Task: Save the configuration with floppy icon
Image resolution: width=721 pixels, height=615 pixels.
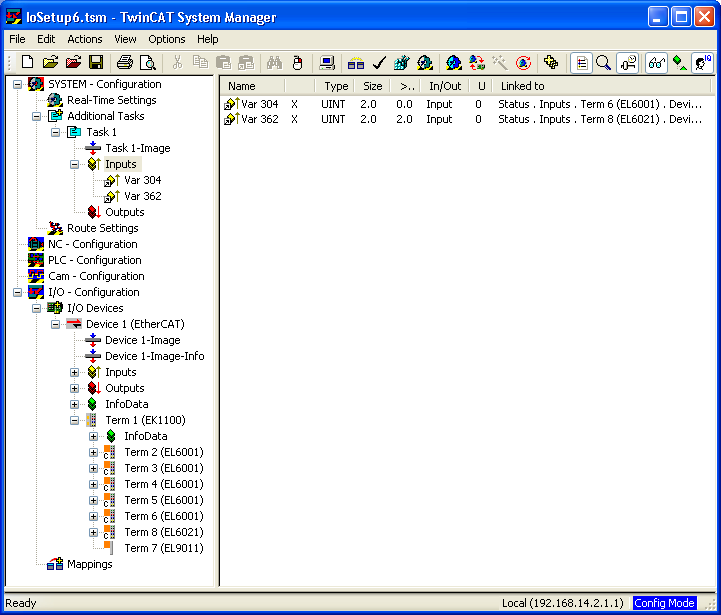Action: [x=96, y=62]
